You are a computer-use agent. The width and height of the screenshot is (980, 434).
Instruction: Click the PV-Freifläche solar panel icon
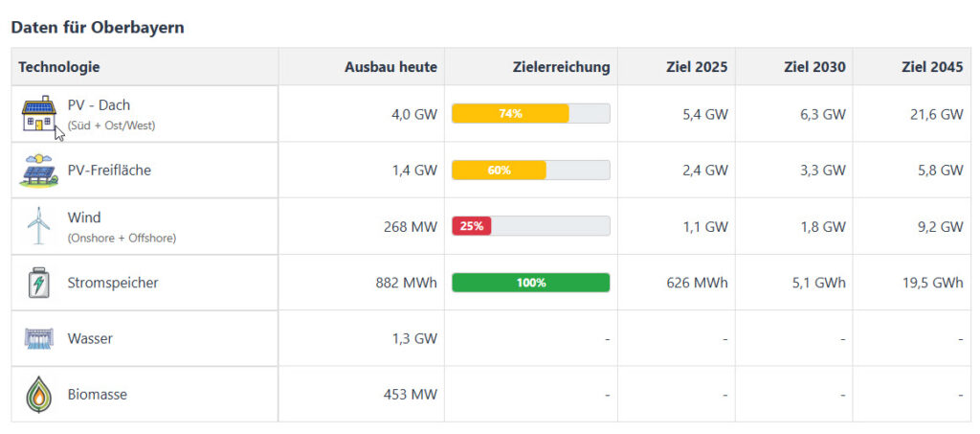[38, 171]
